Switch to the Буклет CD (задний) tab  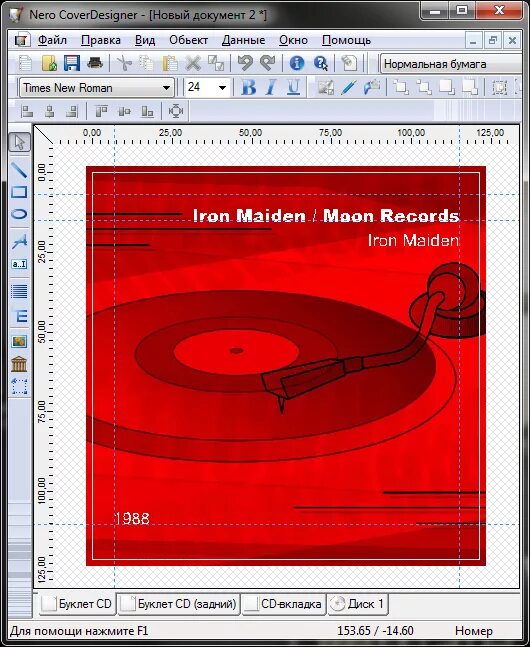179,604
